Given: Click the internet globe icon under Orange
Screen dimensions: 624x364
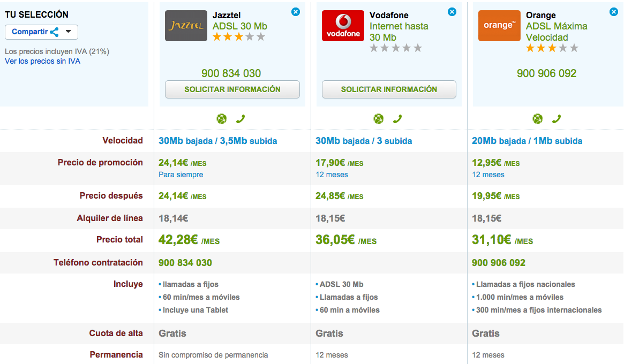Looking at the screenshot, I should pos(538,118).
